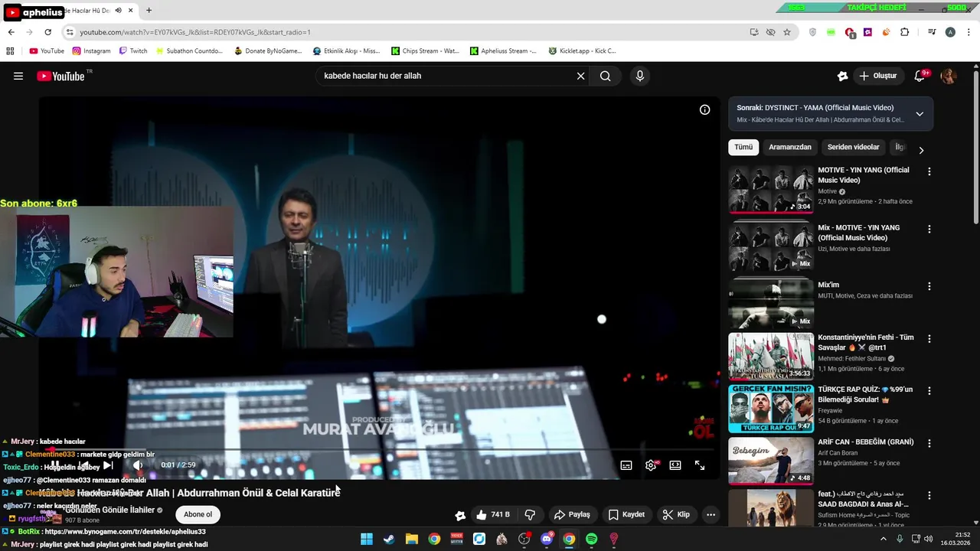Open the Chrome apps grid icon
This screenshot has height=551, width=980.
10,51
